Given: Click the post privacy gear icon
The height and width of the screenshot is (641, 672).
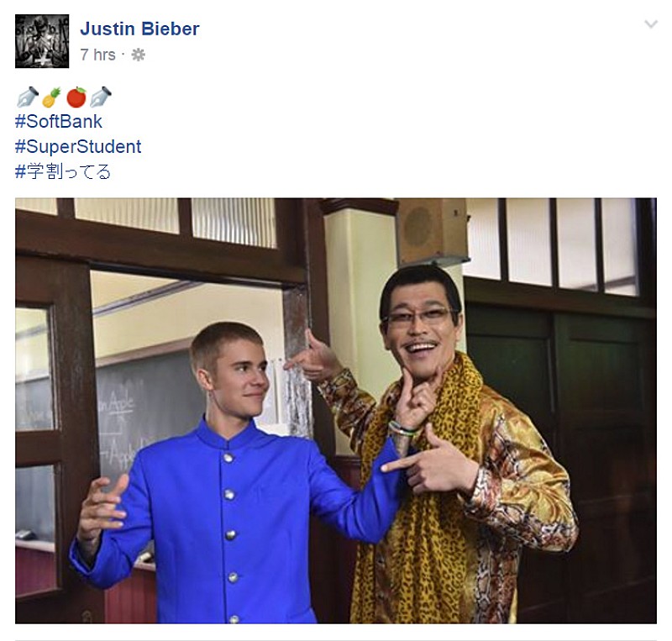Looking at the screenshot, I should click(x=138, y=55).
